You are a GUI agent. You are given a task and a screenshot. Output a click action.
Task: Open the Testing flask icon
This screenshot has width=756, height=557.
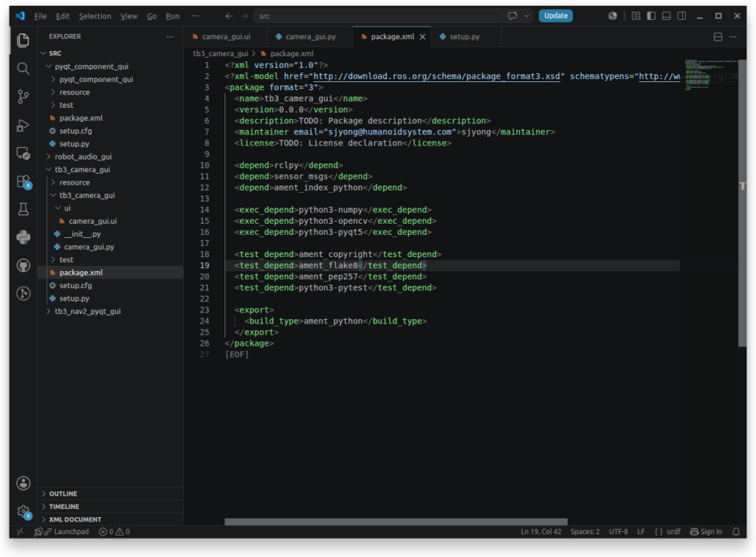pyautogui.click(x=23, y=209)
